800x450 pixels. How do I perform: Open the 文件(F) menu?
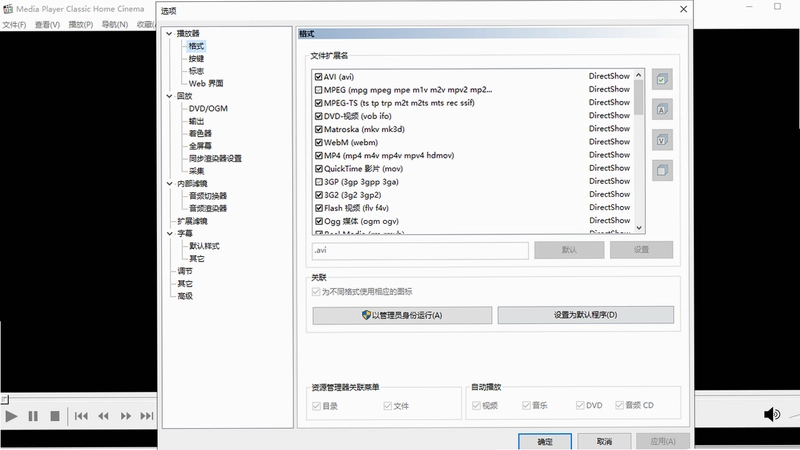(x=14, y=24)
